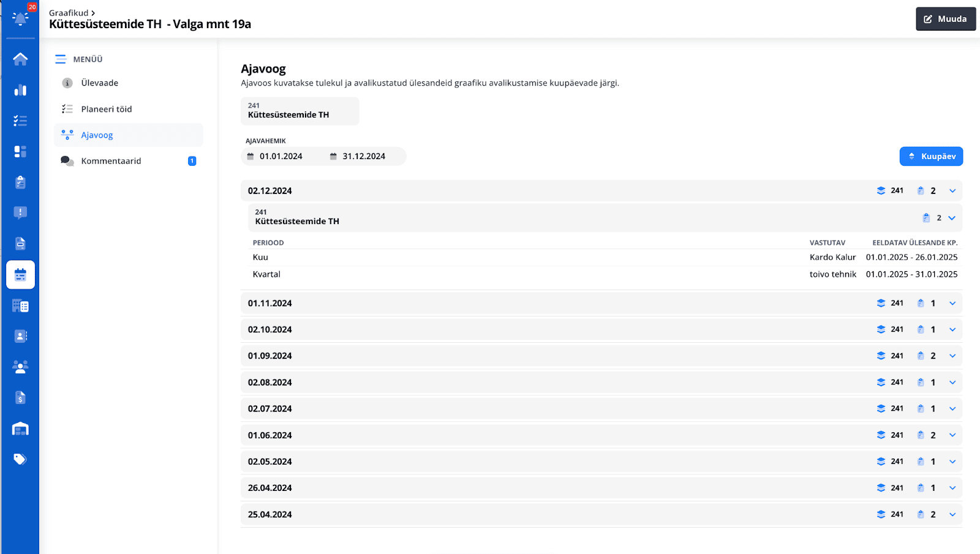Open the invoice dollar document icon
This screenshot has width=980, height=554.
(20, 398)
